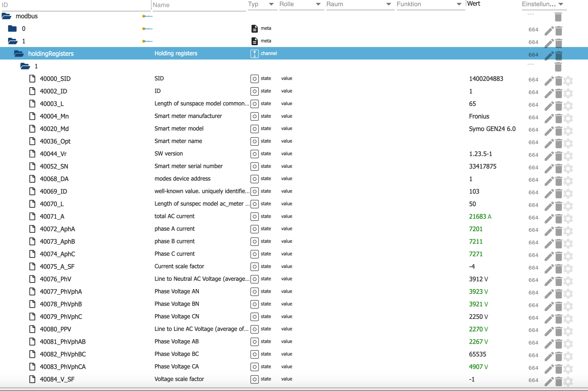Click trash icon for modbus root folder
The height and width of the screenshot is (391, 588).
pyautogui.click(x=558, y=17)
